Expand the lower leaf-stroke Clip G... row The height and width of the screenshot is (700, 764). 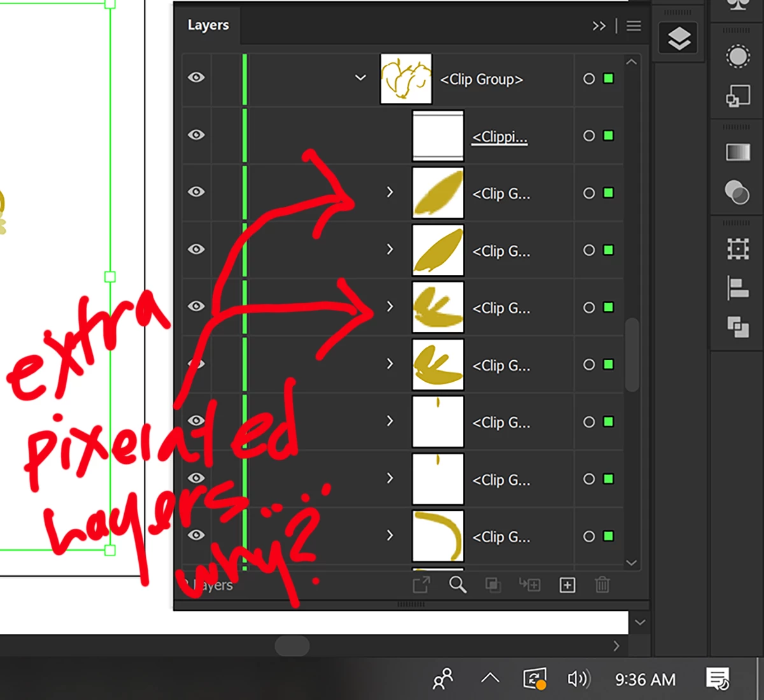tap(390, 249)
